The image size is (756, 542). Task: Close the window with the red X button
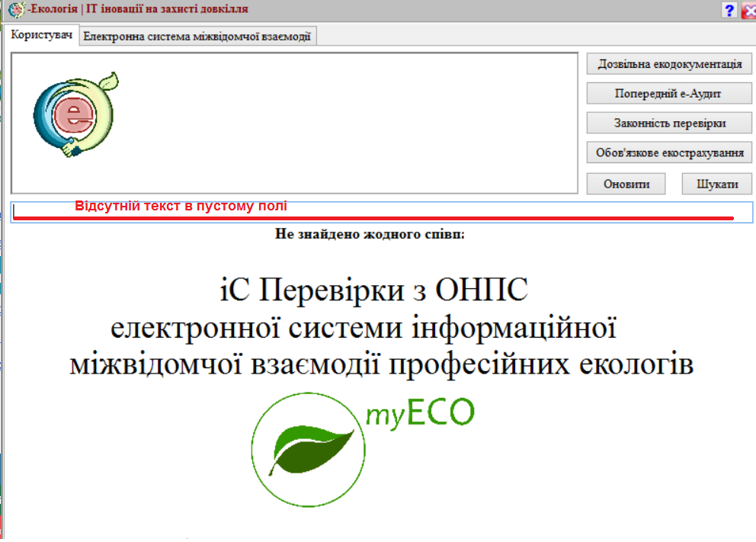pyautogui.click(x=749, y=10)
